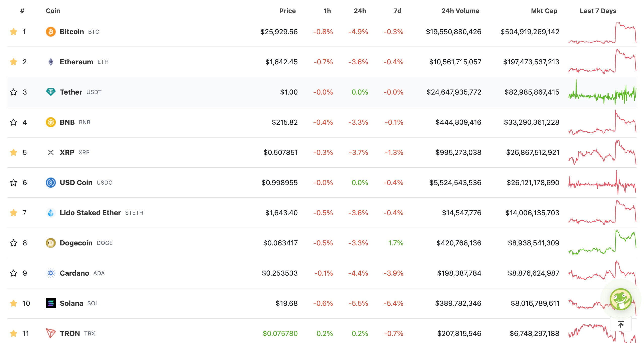Unfavorite Bitcoin with its star icon
This screenshot has height=343, width=644.
tap(14, 32)
